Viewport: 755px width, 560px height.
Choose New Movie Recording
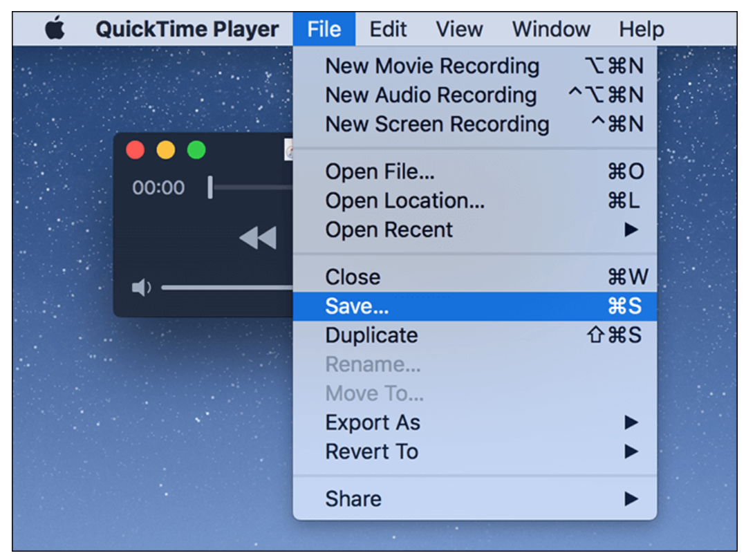pyautogui.click(x=475, y=66)
